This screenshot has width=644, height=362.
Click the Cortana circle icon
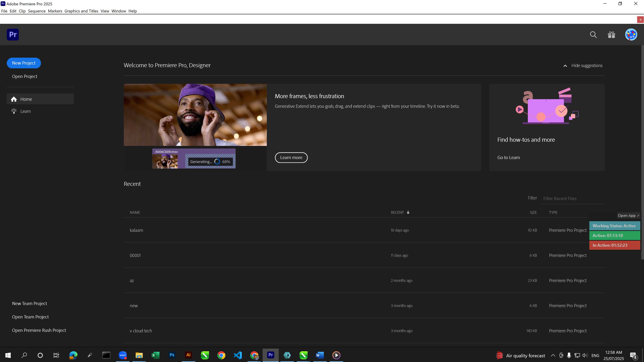click(40, 355)
